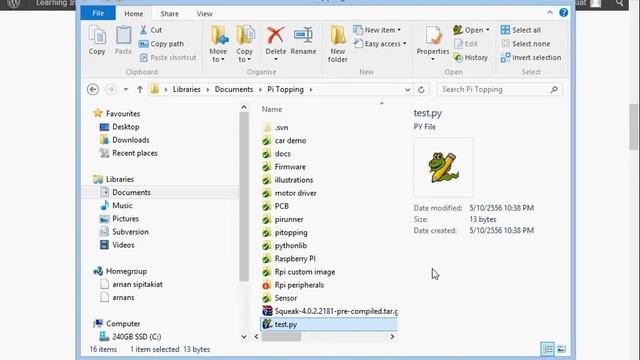640x360 pixels.
Task: Go up one folder level arrow
Action: [x=140, y=89]
